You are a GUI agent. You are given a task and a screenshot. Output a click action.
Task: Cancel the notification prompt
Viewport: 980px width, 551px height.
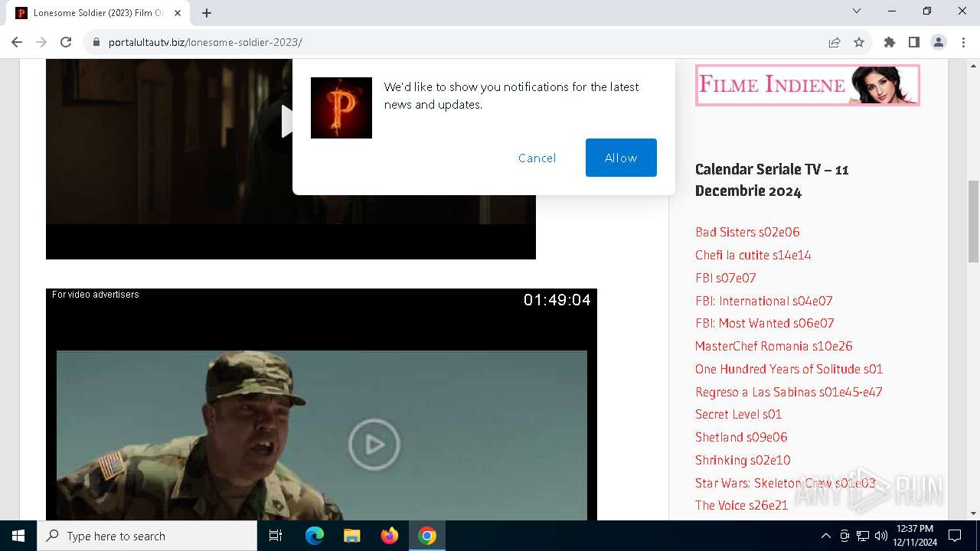click(x=537, y=158)
